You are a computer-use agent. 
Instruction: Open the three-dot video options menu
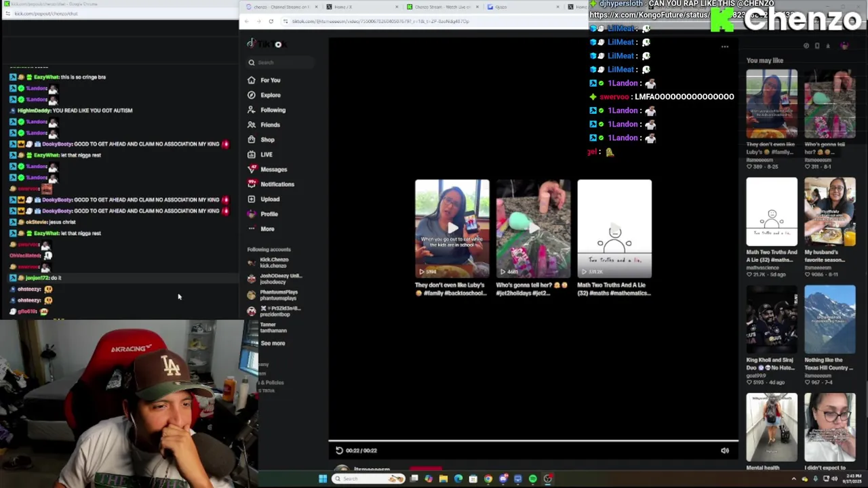(724, 47)
